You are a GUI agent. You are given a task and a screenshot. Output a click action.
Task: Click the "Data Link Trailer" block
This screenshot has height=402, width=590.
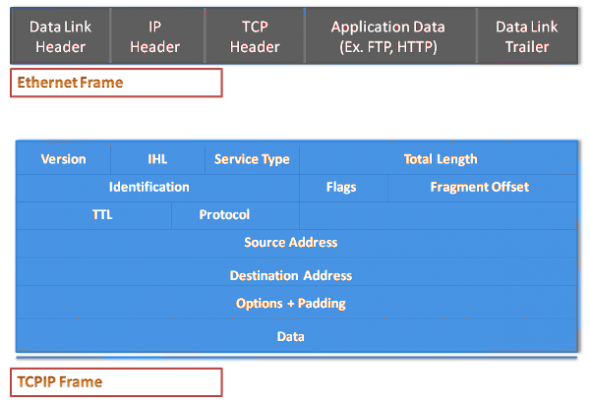(x=528, y=36)
